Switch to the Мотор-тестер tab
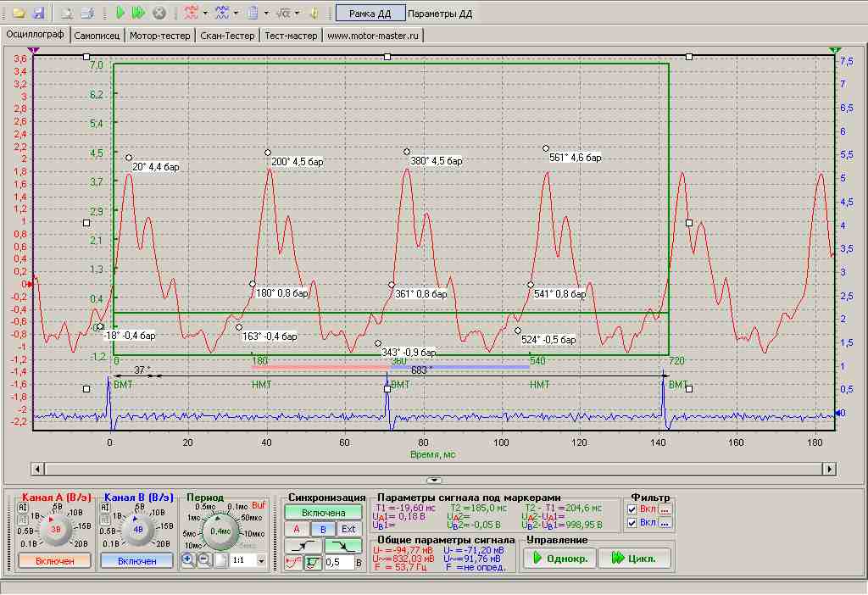The height and width of the screenshot is (595, 868). 159,36
